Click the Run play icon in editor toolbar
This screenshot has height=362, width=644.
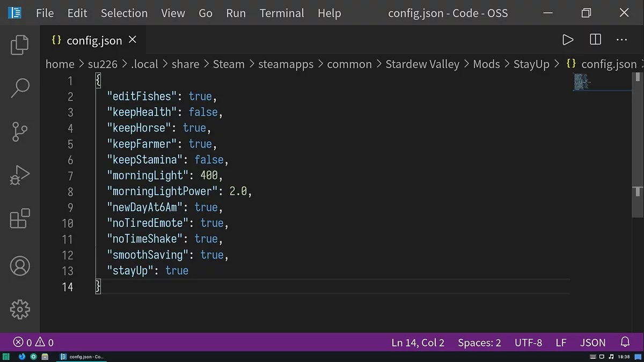(568, 40)
